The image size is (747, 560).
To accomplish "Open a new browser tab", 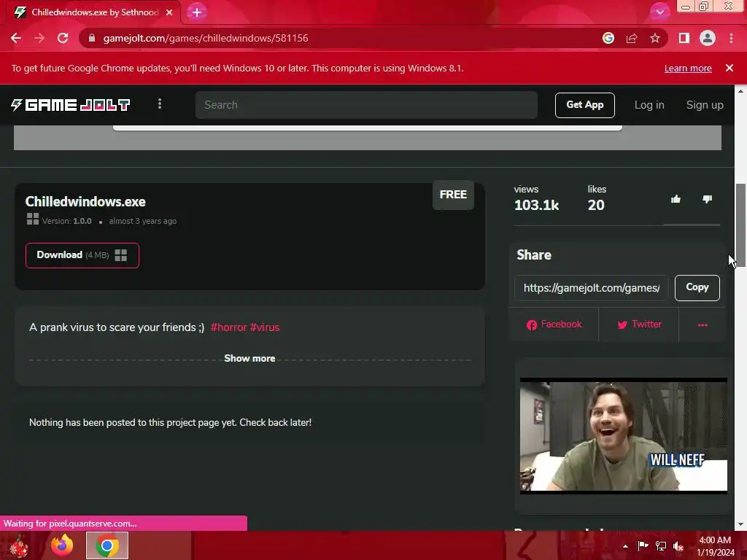I will pos(197,12).
